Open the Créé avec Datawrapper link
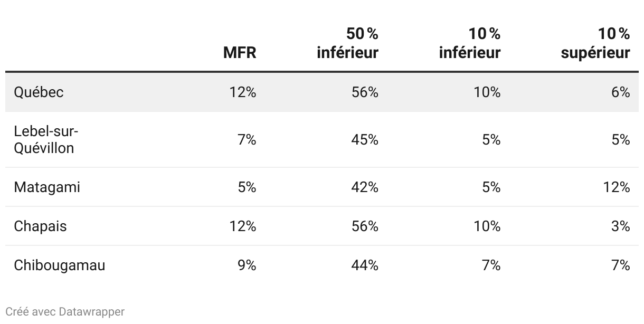The image size is (644, 324). click(x=65, y=312)
